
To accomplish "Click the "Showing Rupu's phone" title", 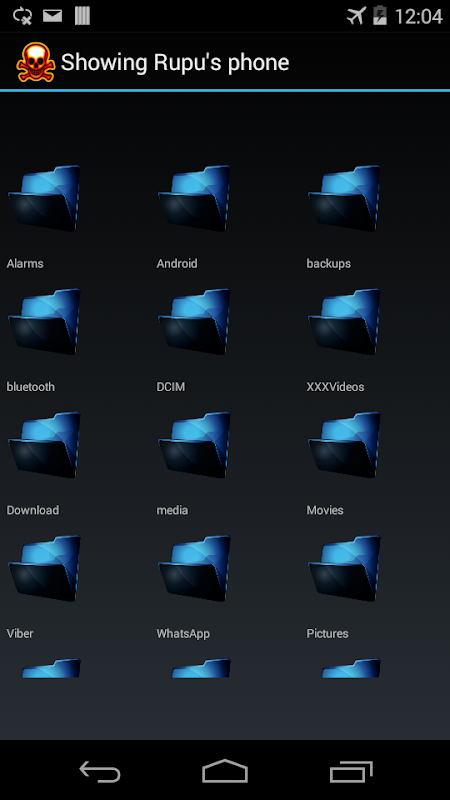I will (x=175, y=63).
